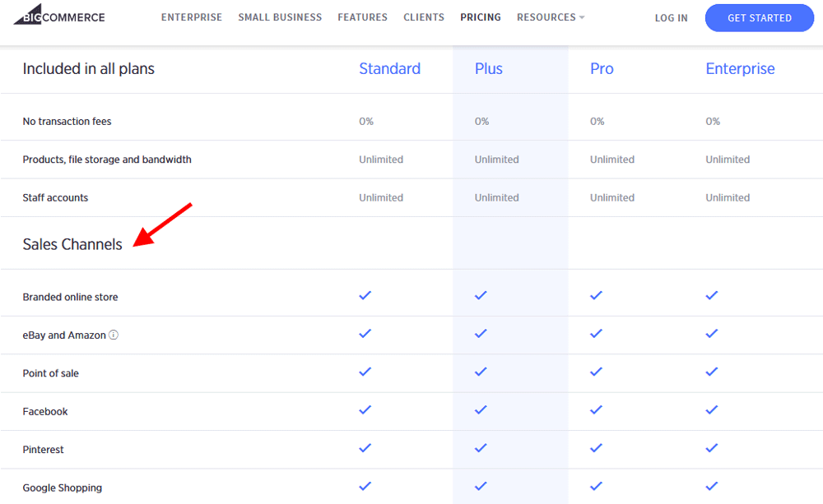Click the Sales Channels heading
The width and height of the screenshot is (823, 504).
pyautogui.click(x=72, y=244)
